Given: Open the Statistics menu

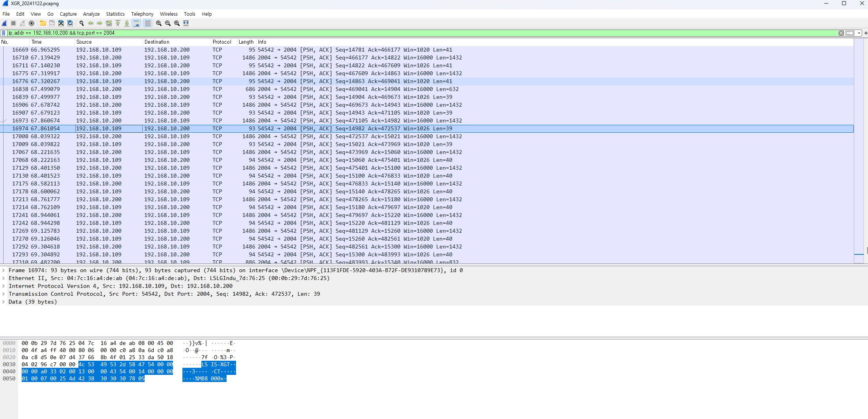Looking at the screenshot, I should coord(115,14).
